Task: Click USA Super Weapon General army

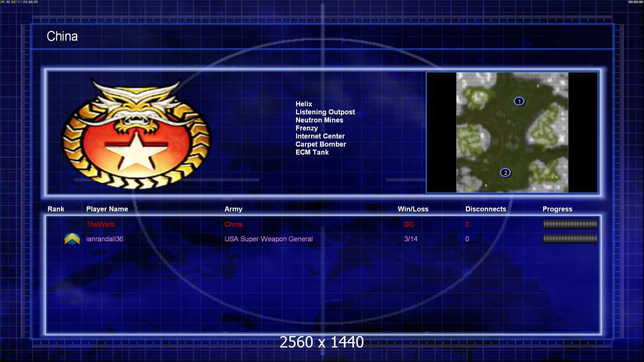Action: click(x=269, y=239)
